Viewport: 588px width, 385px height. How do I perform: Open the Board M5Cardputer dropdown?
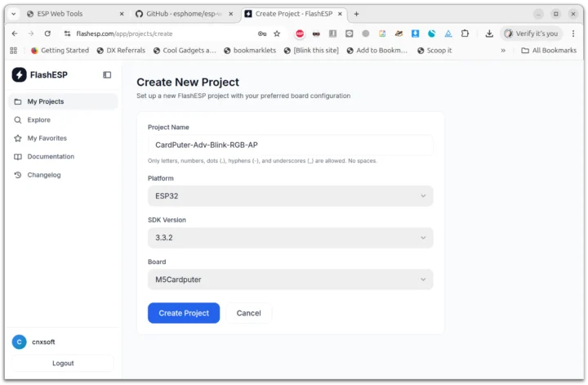[290, 280]
